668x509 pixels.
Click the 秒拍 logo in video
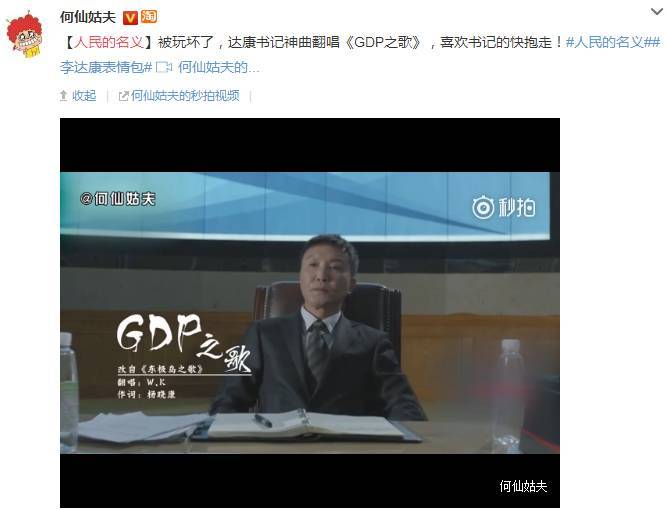pyautogui.click(x=504, y=207)
